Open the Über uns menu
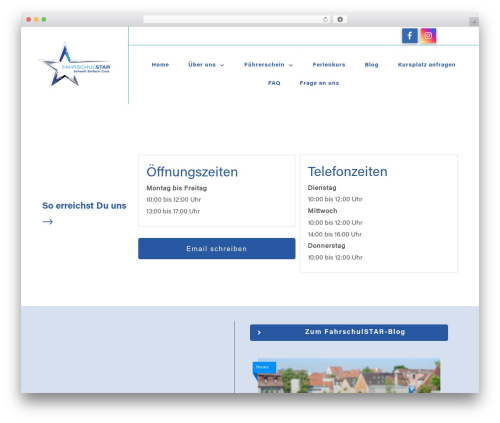The height and width of the screenshot is (423, 500). tap(202, 65)
